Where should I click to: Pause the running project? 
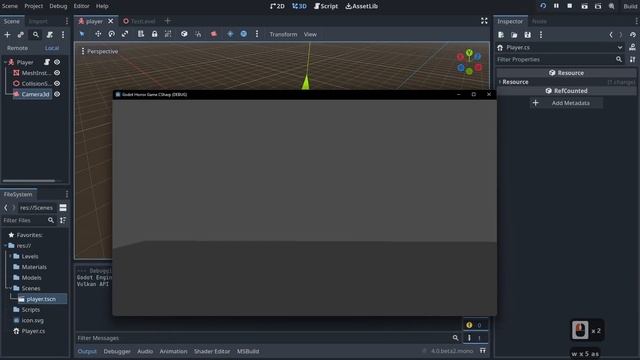556,6
